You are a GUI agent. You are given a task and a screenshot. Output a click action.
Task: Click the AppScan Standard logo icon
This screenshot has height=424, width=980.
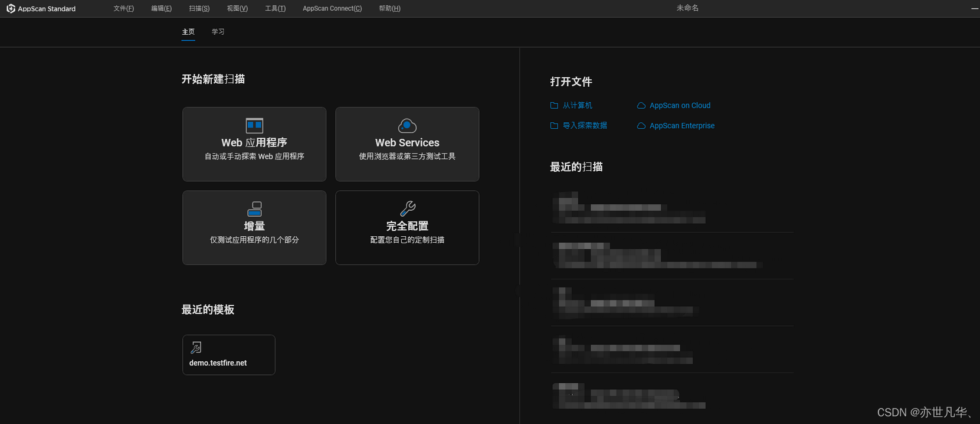[x=11, y=8]
